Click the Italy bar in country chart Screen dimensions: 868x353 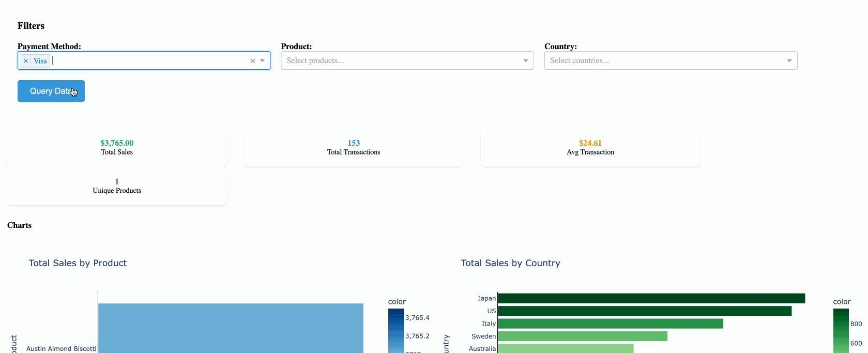[611, 324]
